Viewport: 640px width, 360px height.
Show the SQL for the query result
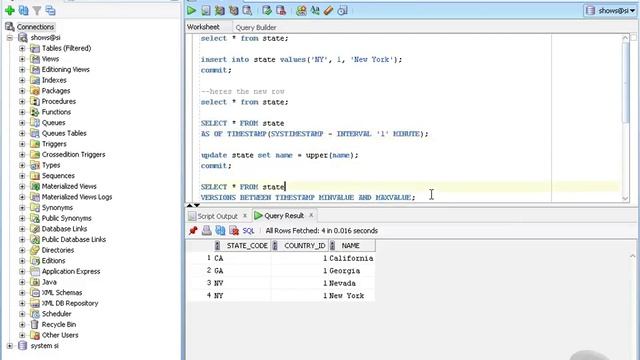pyautogui.click(x=248, y=231)
